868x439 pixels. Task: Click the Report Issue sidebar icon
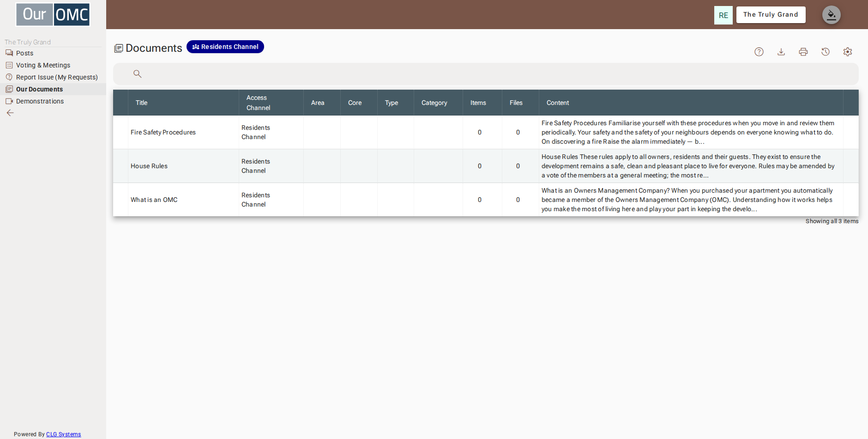[9, 77]
